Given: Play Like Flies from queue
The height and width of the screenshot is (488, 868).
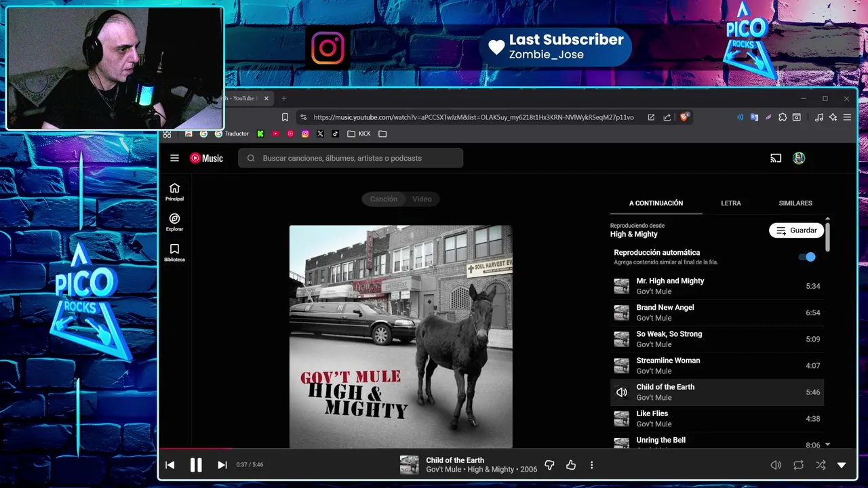Looking at the screenshot, I should click(x=717, y=419).
